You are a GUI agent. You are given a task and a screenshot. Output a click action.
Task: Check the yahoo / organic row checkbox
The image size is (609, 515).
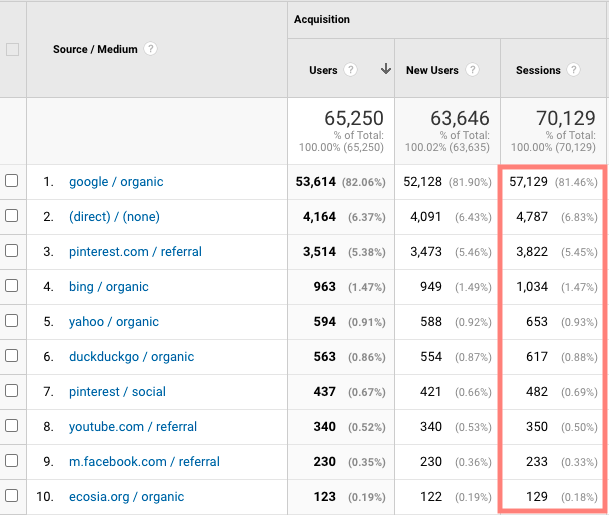[12, 320]
